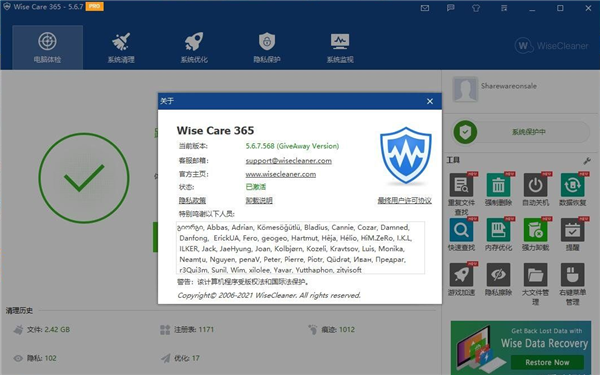Open the 卸载说明 link
Viewport: 600px width, 375px height.
coord(259,200)
